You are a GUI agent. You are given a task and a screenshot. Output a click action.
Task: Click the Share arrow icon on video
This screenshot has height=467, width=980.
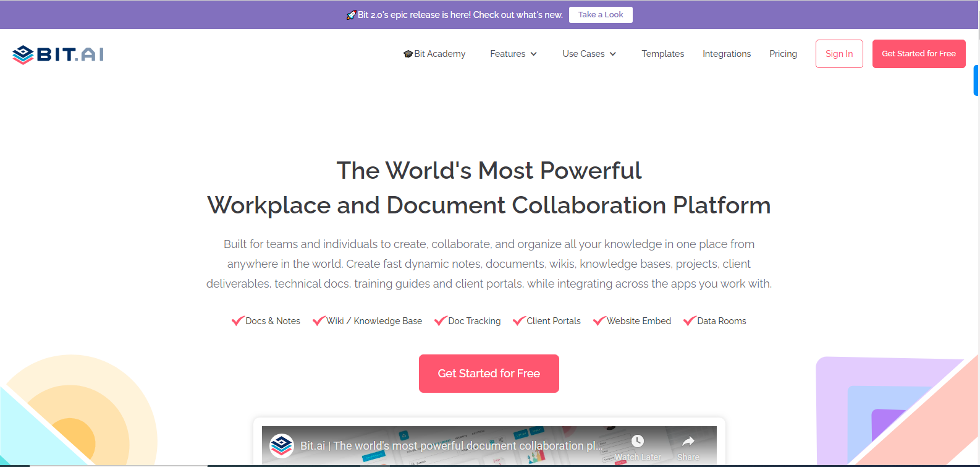point(688,441)
